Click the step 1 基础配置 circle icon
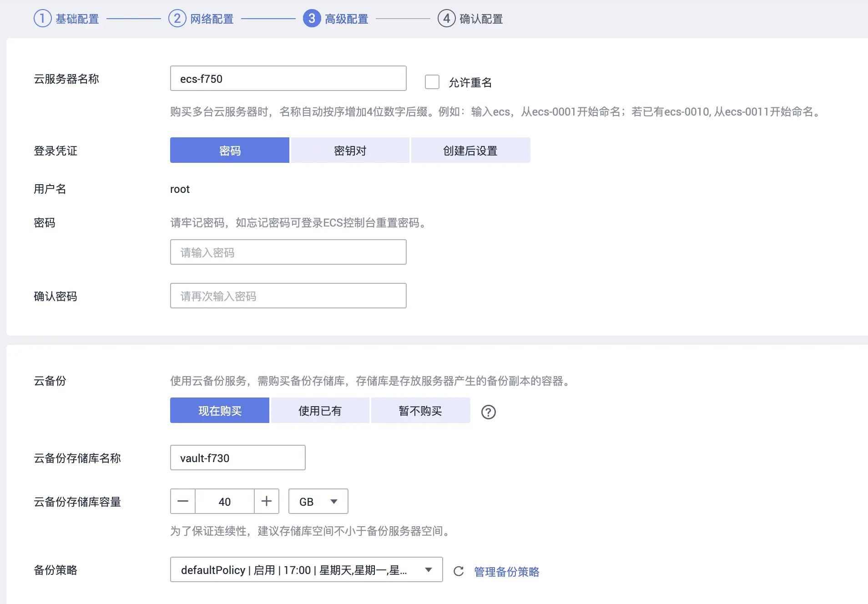Screen dimensions: 868x604 pos(42,19)
